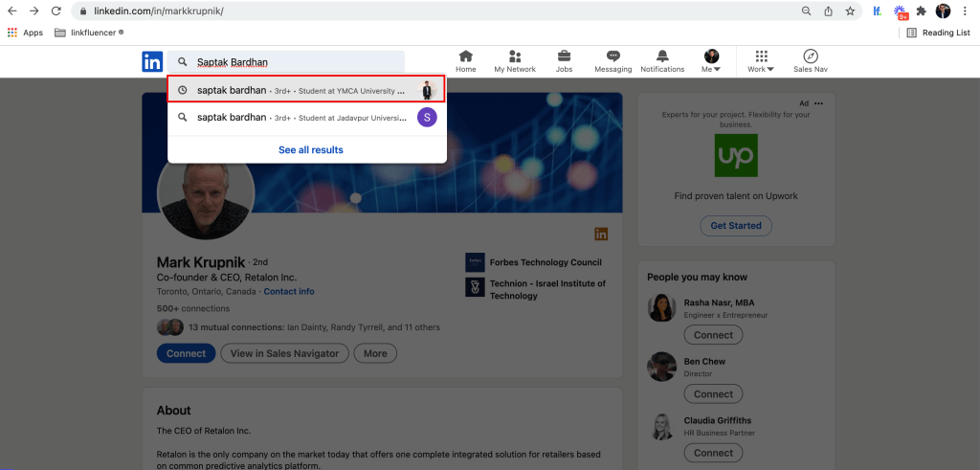The image size is (980, 470).
Task: Connect with Rasha Nasr
Action: pos(713,335)
